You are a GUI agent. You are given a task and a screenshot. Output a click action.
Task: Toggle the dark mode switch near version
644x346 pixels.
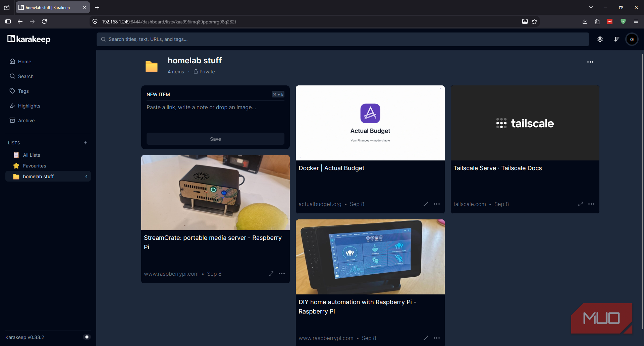click(87, 337)
